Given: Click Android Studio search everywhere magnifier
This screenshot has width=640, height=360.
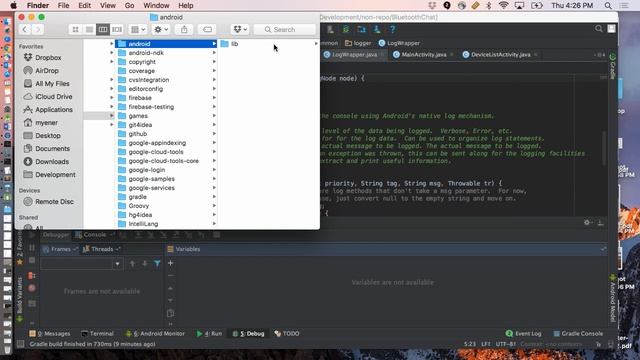Looking at the screenshot, I should [598, 29].
